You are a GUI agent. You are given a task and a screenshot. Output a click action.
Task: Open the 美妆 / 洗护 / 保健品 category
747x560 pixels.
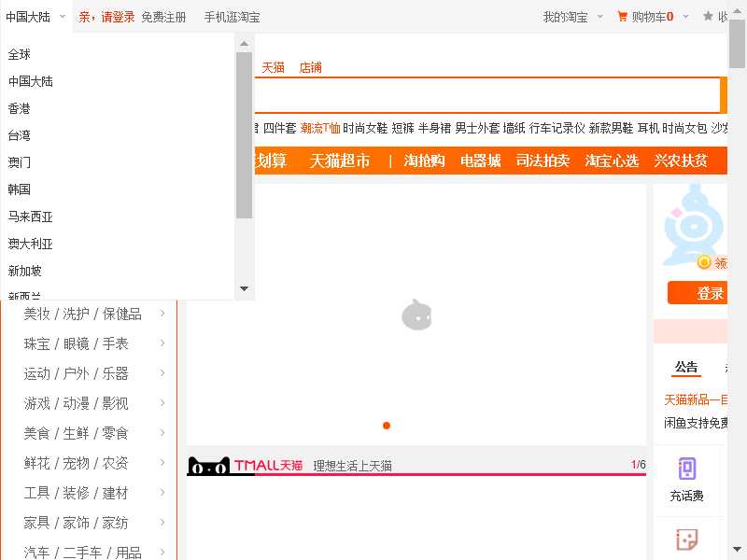pyautogui.click(x=83, y=314)
